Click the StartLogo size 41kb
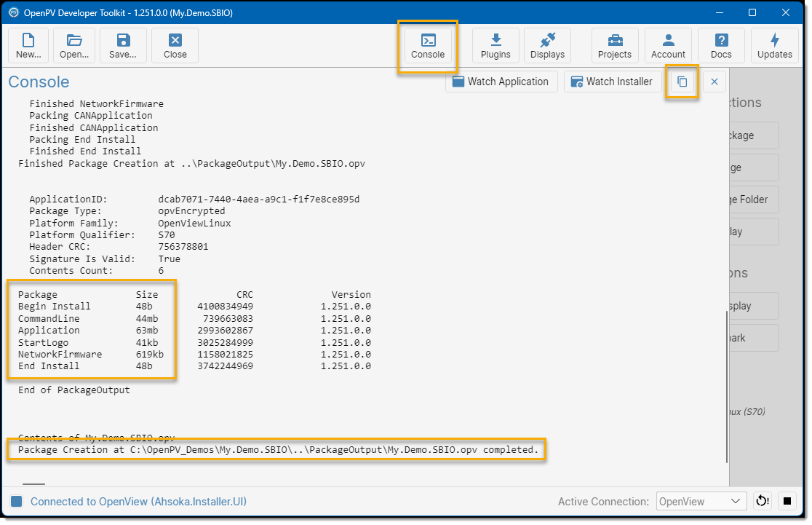 (147, 342)
